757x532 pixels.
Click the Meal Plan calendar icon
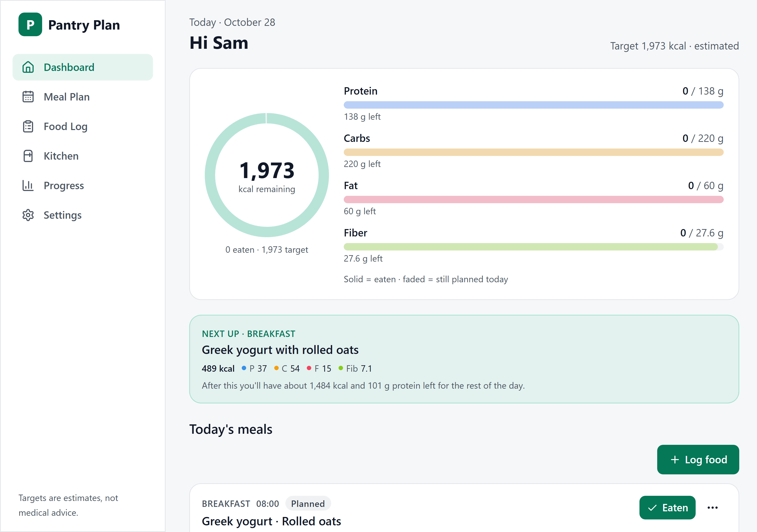[x=28, y=97]
